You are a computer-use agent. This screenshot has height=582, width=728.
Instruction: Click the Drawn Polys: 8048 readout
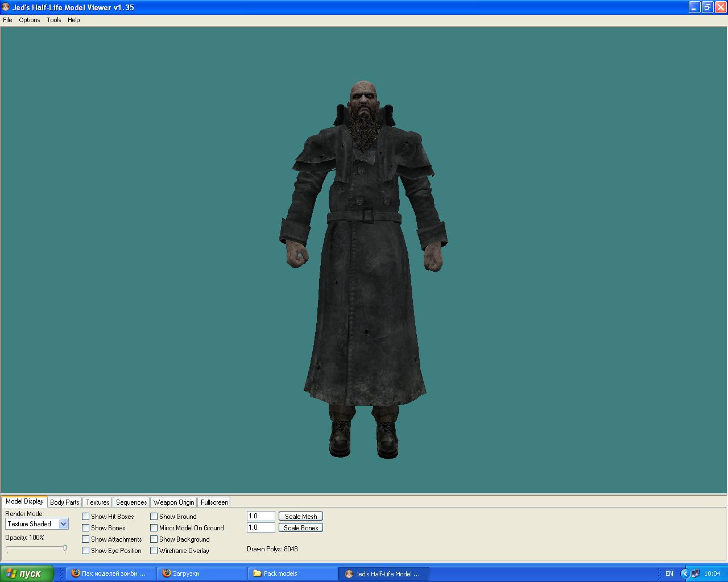pos(272,549)
